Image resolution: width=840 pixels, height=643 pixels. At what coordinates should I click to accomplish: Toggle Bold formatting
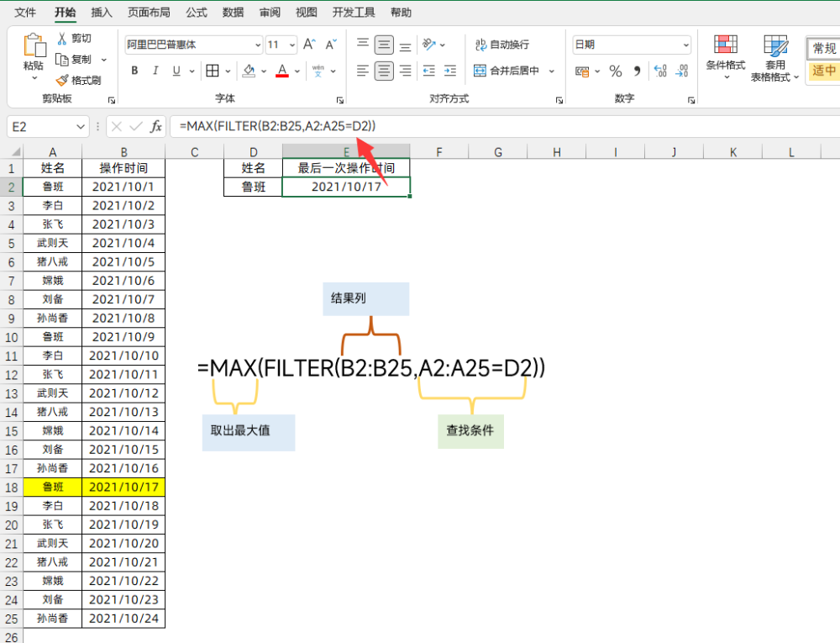[x=134, y=71]
